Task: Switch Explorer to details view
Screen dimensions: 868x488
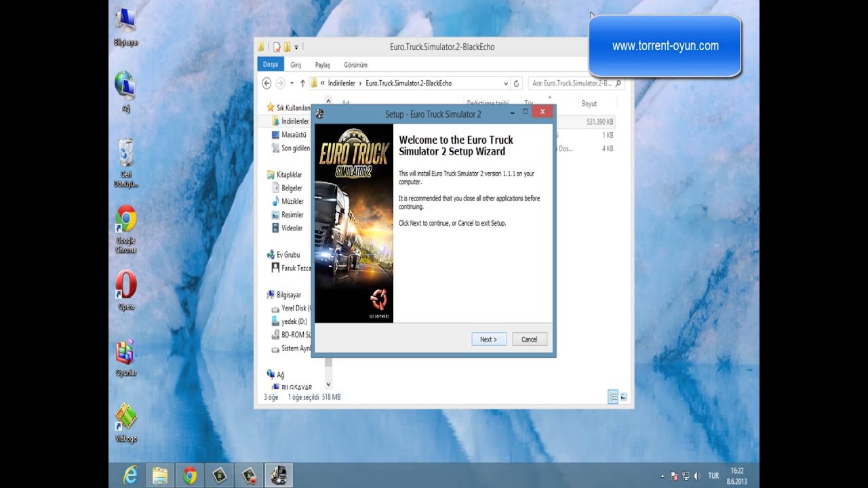Action: click(613, 397)
